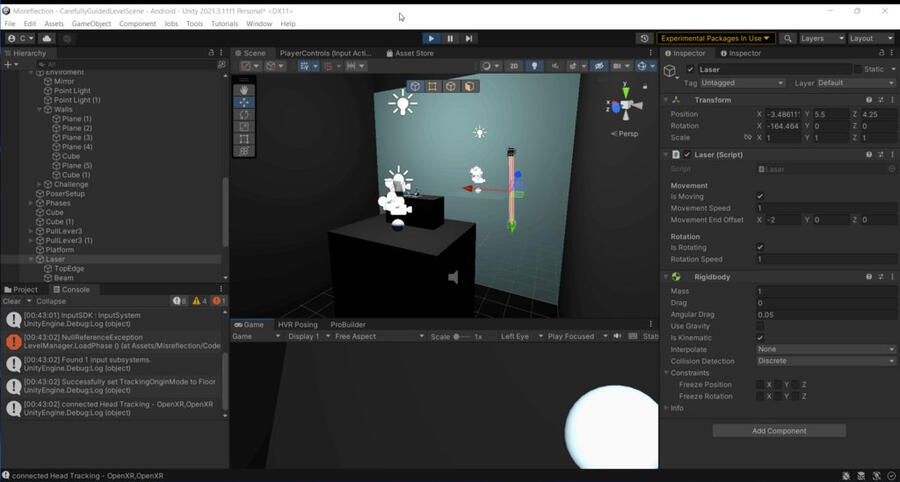This screenshot has height=482, width=900.
Task: Select the Hand tool in Scene view
Action: tap(244, 90)
